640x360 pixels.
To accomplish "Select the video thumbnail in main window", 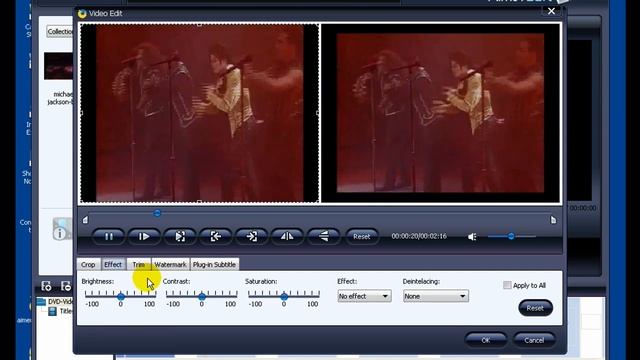I will coord(58,66).
